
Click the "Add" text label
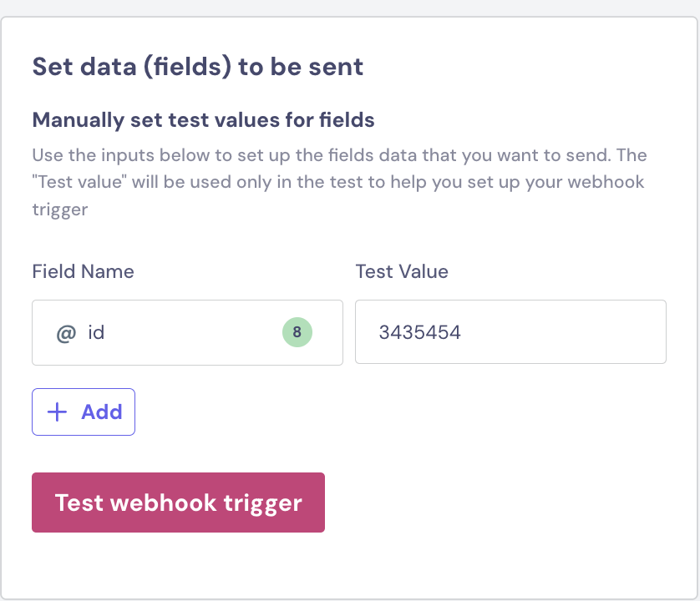click(x=102, y=412)
